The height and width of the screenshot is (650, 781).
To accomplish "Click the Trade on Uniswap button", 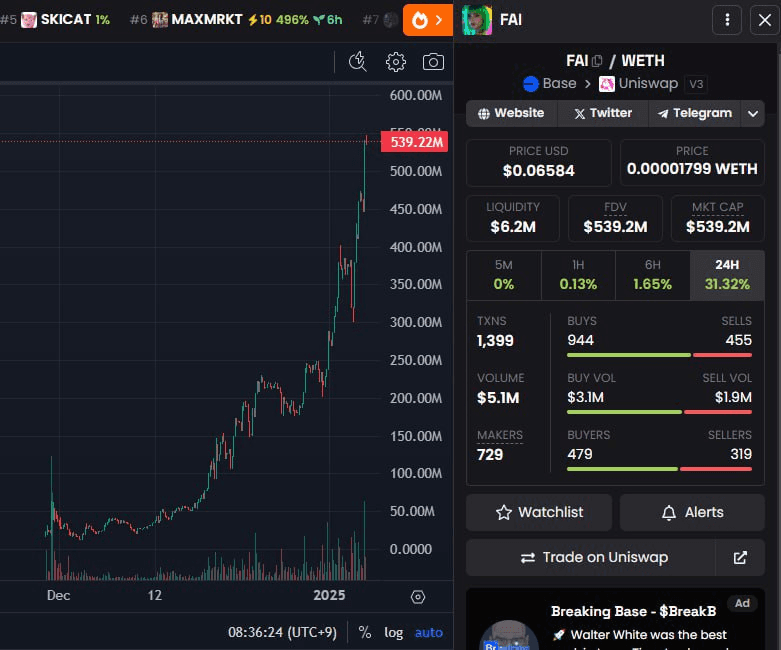I will 592,557.
